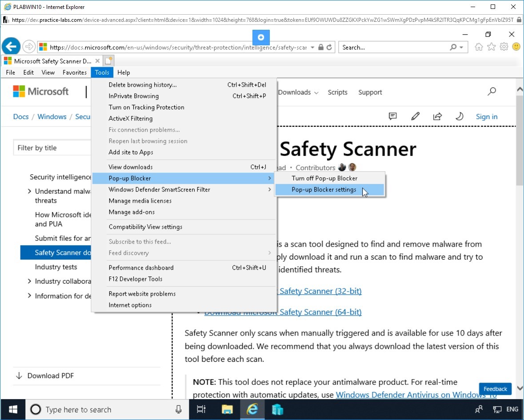
Task: Open the address bar dropdown arrow
Action: pyautogui.click(x=312, y=48)
